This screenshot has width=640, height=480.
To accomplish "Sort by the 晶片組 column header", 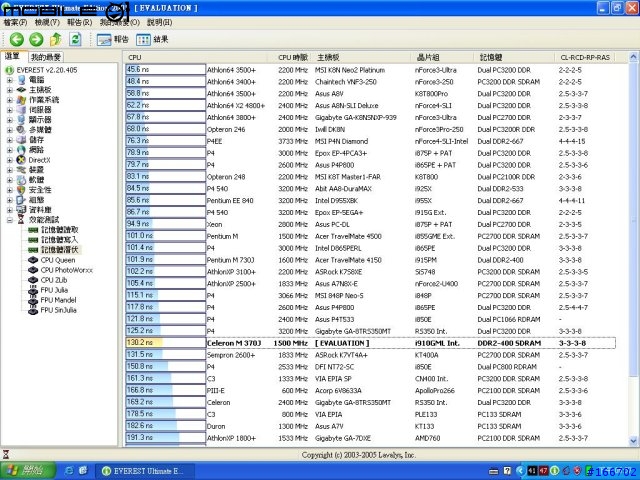I will pyautogui.click(x=442, y=58).
